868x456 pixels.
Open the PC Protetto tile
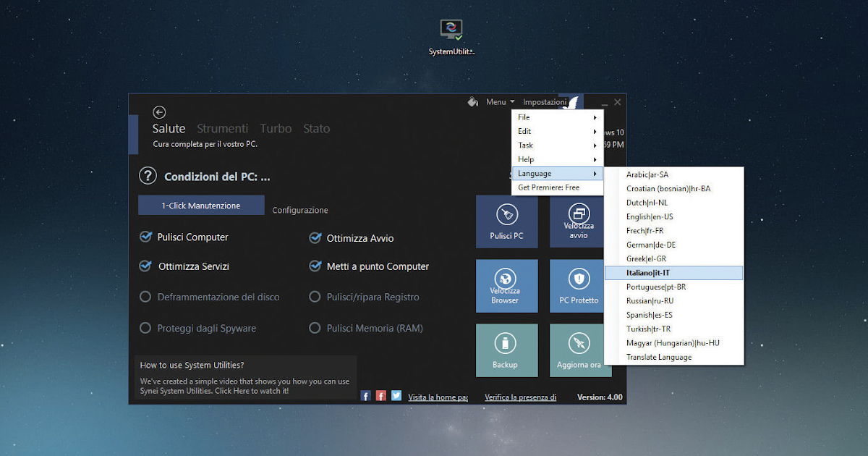click(x=576, y=286)
